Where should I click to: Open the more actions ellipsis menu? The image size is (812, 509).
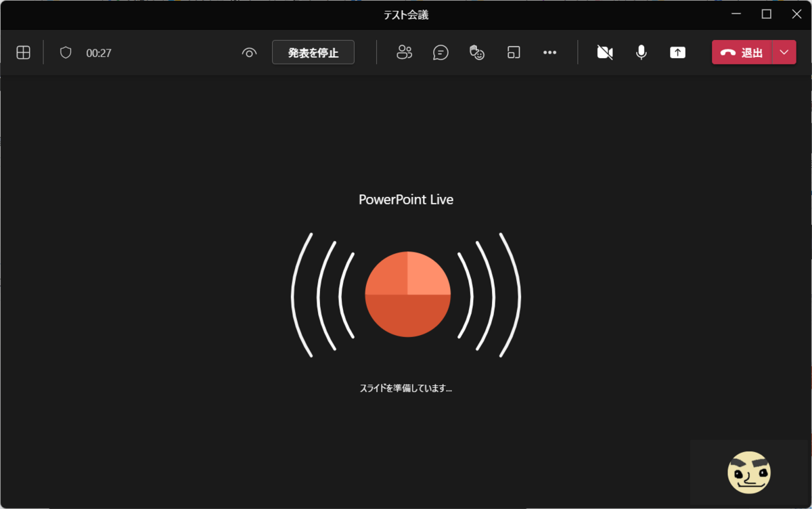click(550, 53)
